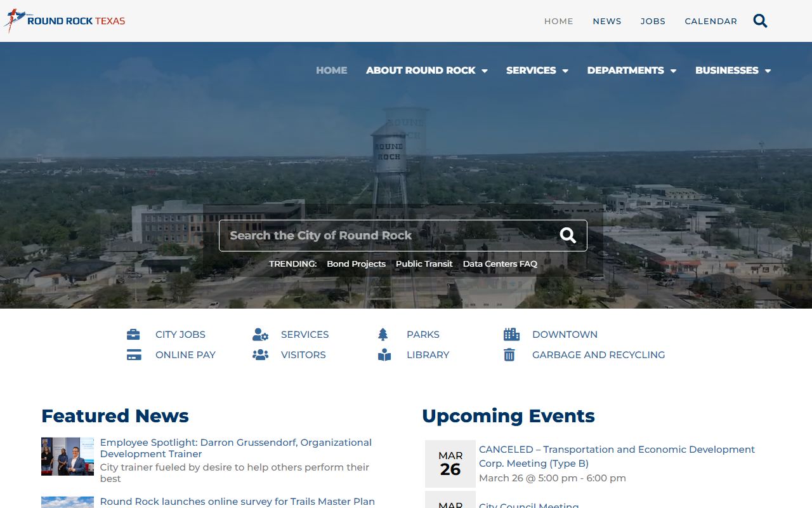Click the Round Rock Texas logo

(x=65, y=21)
